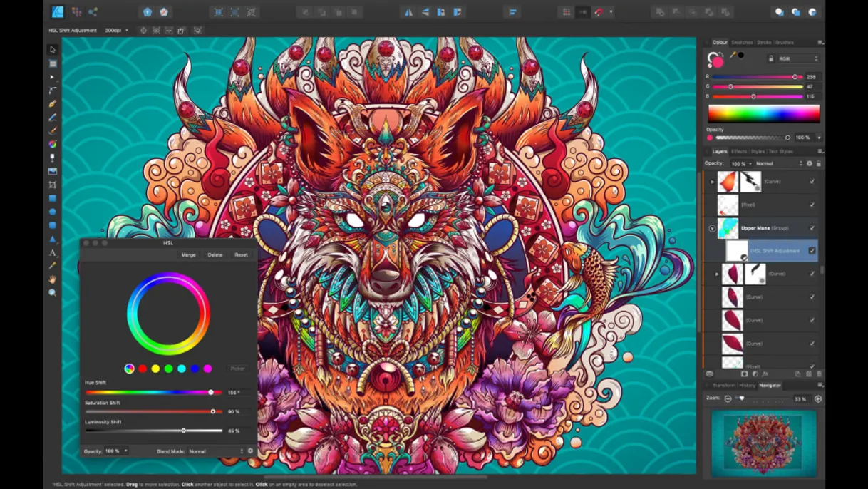Open HSL dialog Blend Mode dropdown
The width and height of the screenshot is (868, 489).
[x=216, y=451]
